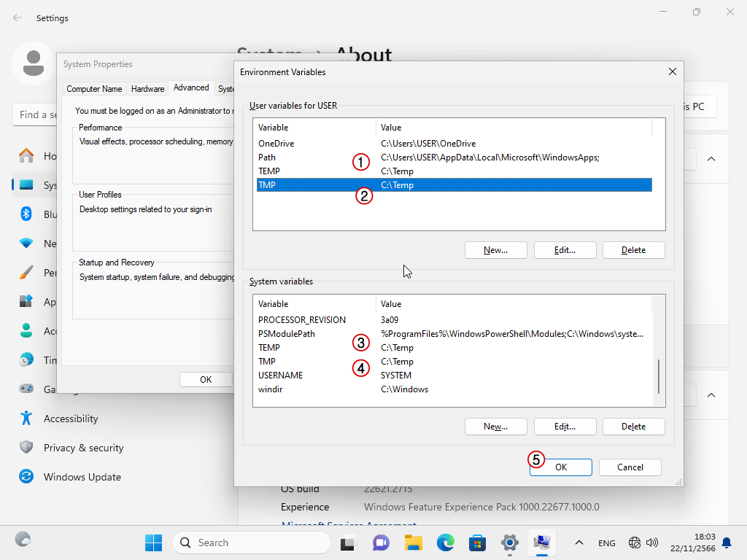Show hidden icons in system tray
This screenshot has width=747, height=560.
click(x=579, y=542)
